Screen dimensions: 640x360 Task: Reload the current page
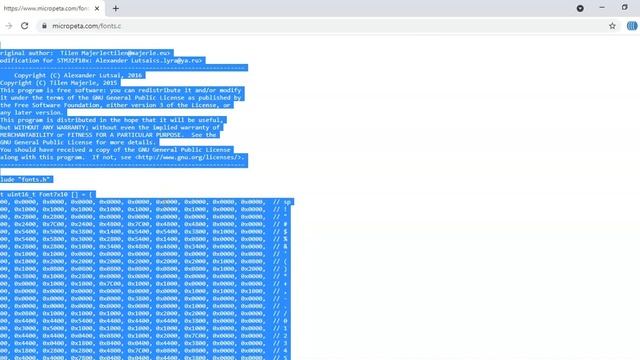pos(24,26)
